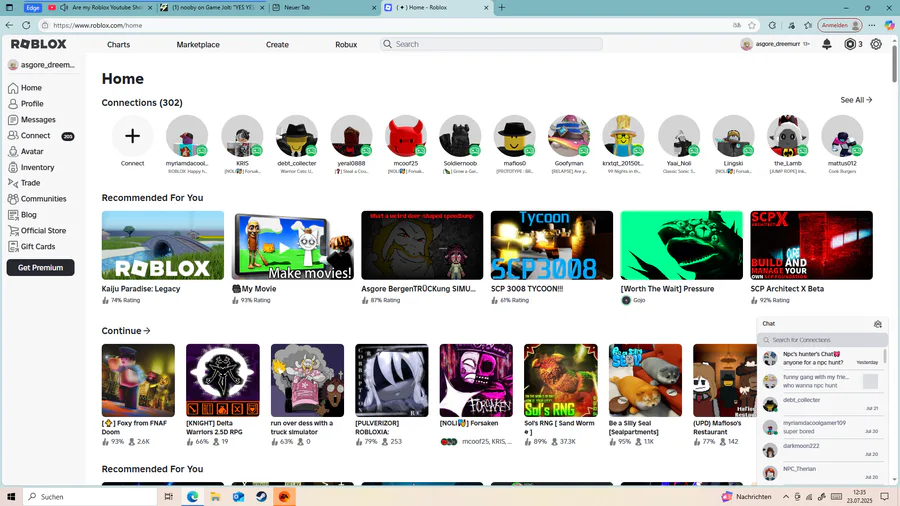Click the page vertical scrollbar

coord(894,63)
